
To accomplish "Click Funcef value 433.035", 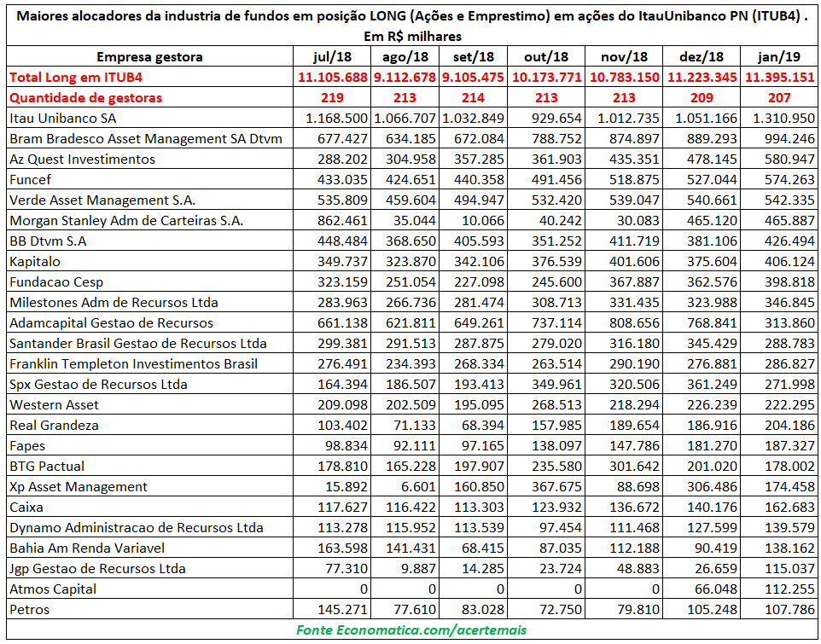I will coord(342,179).
